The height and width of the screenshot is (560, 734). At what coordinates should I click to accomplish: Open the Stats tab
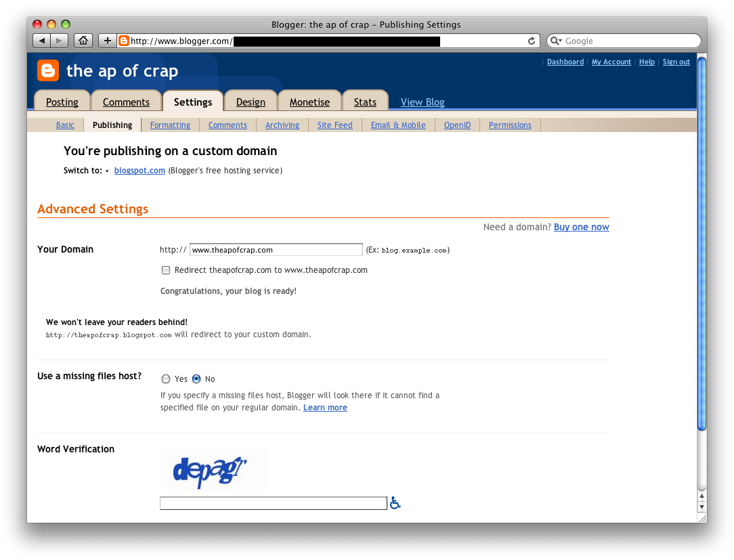(365, 102)
